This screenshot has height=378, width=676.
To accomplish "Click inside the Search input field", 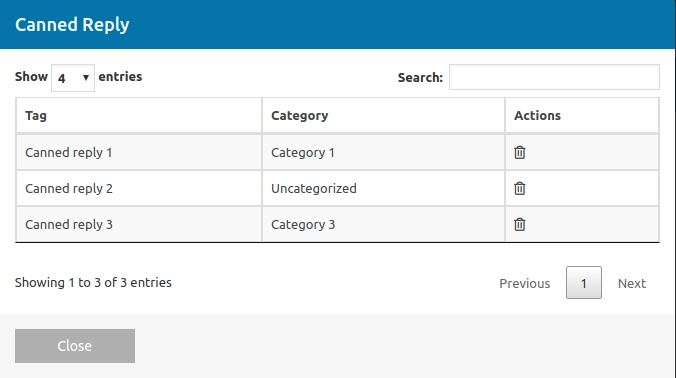I will coord(554,77).
